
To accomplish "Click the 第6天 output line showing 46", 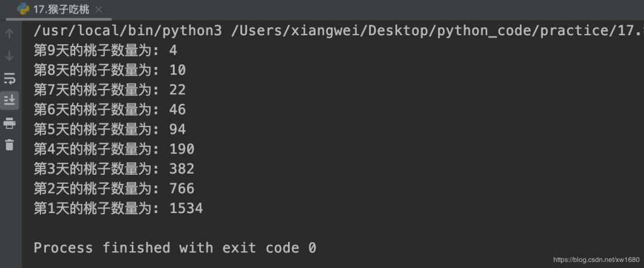I will coord(109,110).
